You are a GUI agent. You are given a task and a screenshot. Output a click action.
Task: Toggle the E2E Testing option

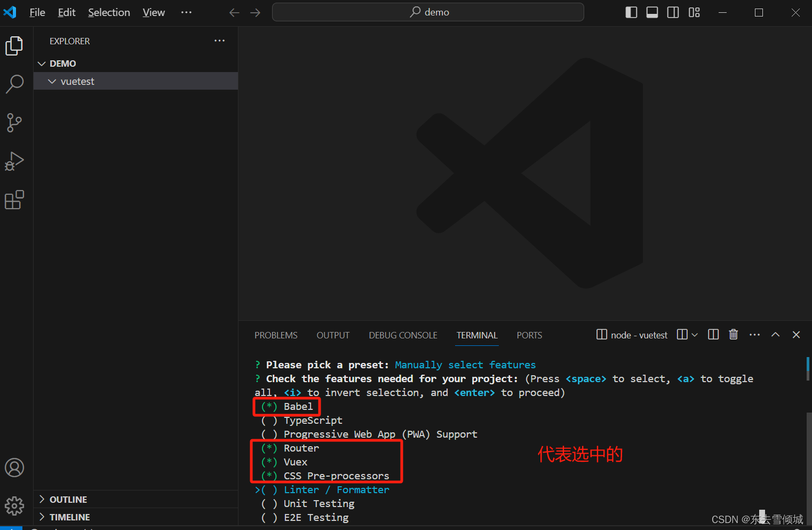click(305, 518)
